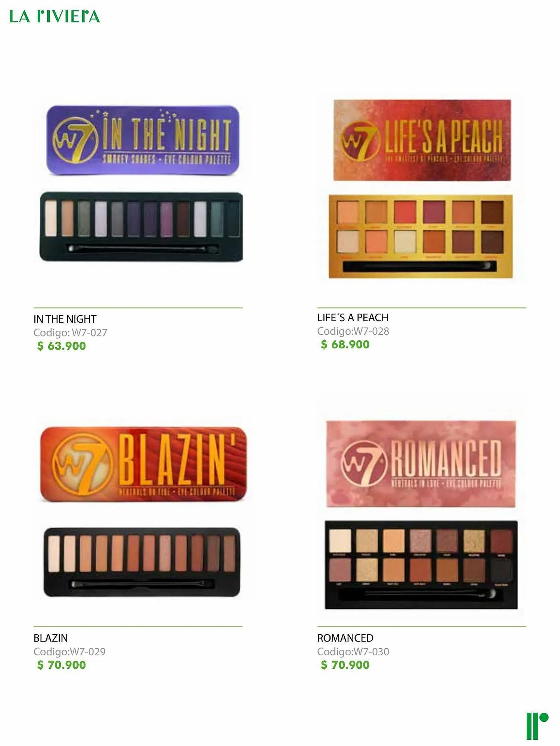The height and width of the screenshot is (746, 560).
Task: Click the W7 logo on Life's A Peach box
Action: click(360, 141)
